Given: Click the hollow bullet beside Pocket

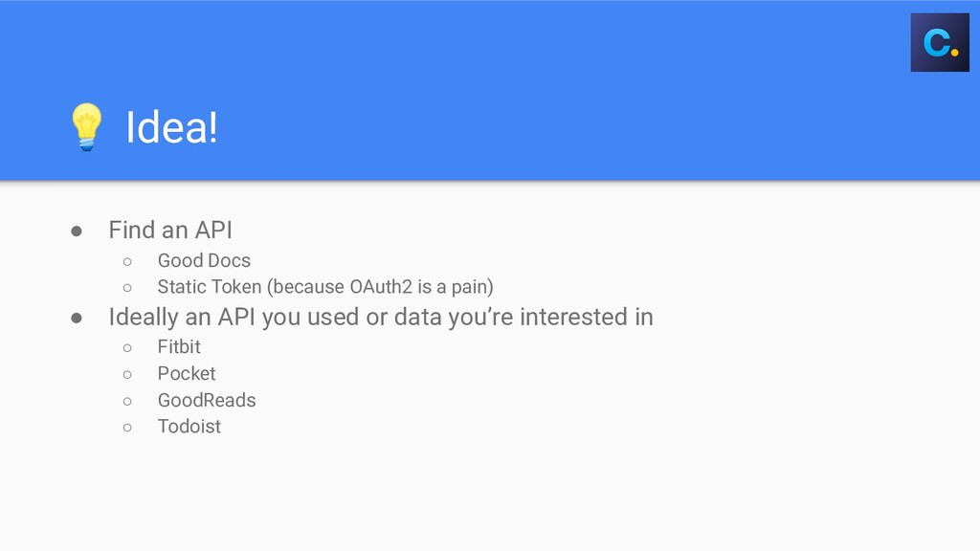Looking at the screenshot, I should coord(127,375).
